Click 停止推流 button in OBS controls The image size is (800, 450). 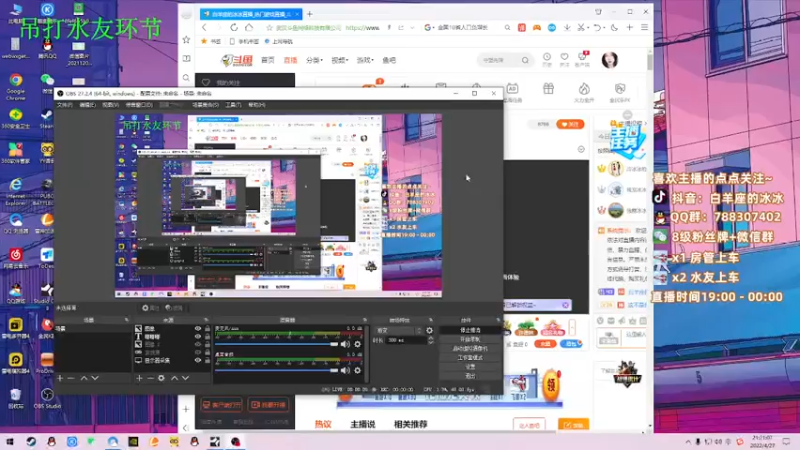click(470, 330)
